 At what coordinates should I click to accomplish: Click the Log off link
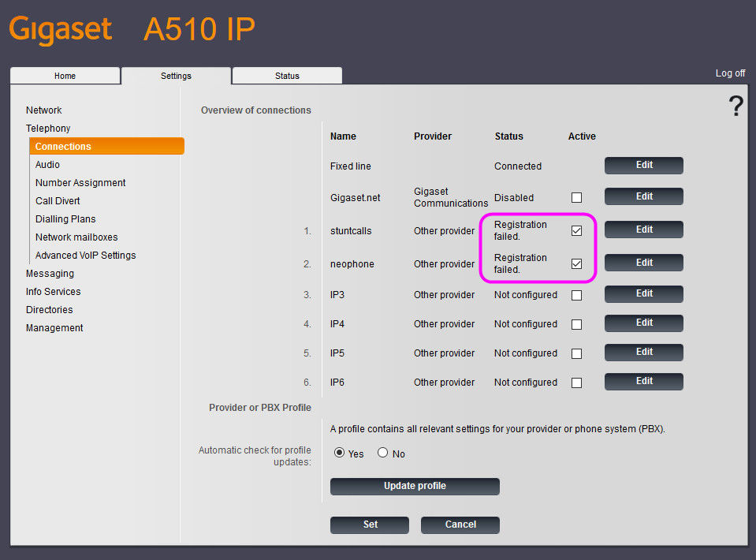click(x=730, y=73)
